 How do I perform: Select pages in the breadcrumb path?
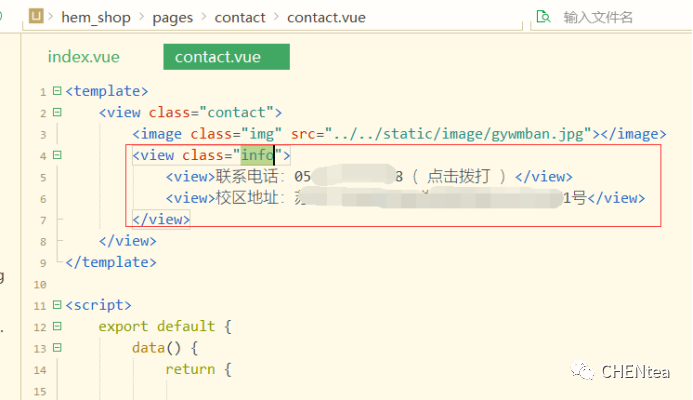172,18
